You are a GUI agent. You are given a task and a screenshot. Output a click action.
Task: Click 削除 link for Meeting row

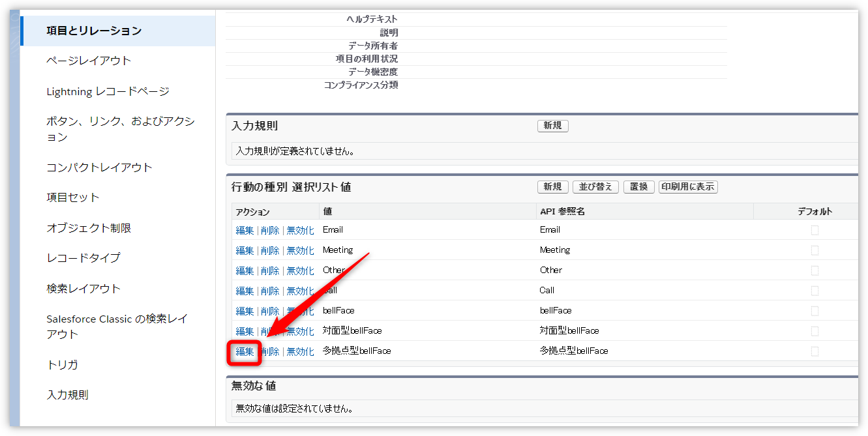click(270, 250)
